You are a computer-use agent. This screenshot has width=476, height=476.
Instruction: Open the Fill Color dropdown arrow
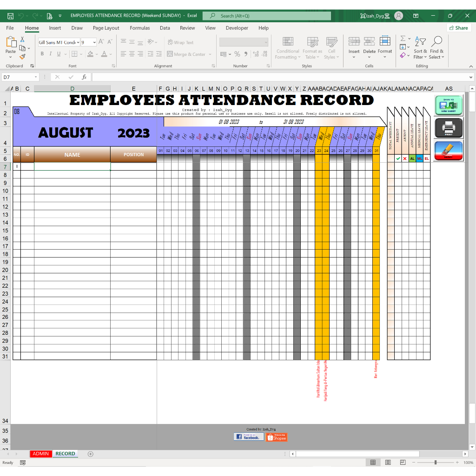point(96,54)
